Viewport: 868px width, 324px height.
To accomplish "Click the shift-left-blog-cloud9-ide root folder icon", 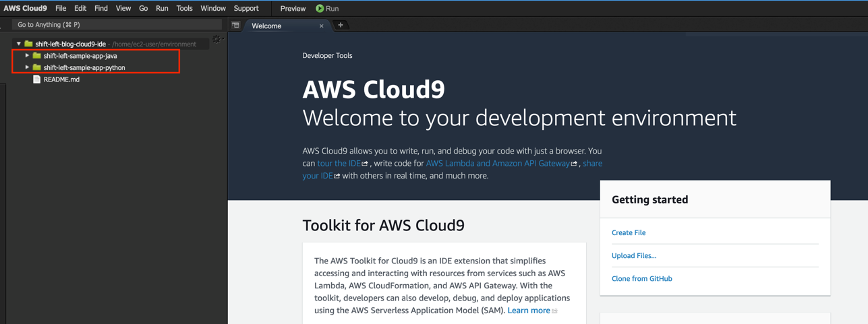I will 28,44.
